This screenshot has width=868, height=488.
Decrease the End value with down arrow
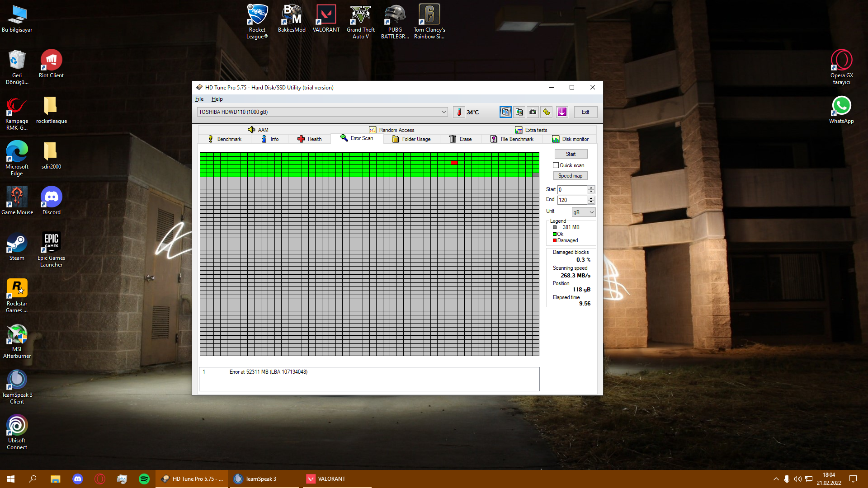pyautogui.click(x=591, y=202)
